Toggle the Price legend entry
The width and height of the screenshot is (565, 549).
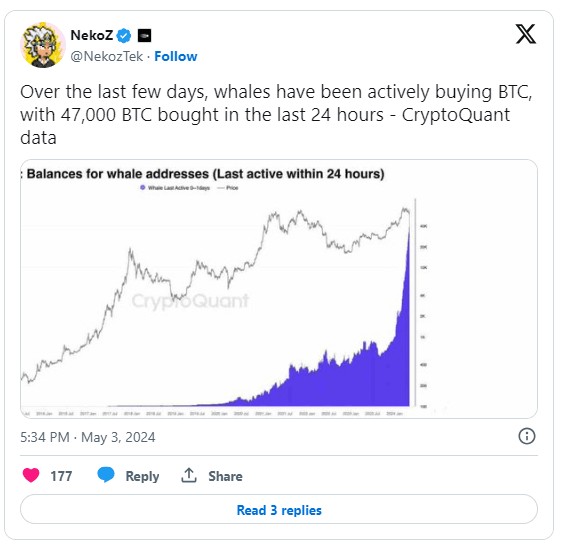pos(228,188)
